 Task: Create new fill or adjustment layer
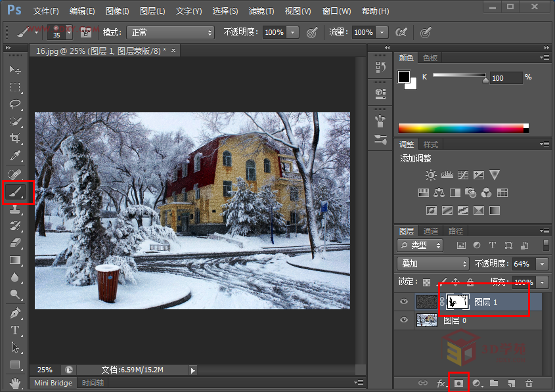click(477, 383)
